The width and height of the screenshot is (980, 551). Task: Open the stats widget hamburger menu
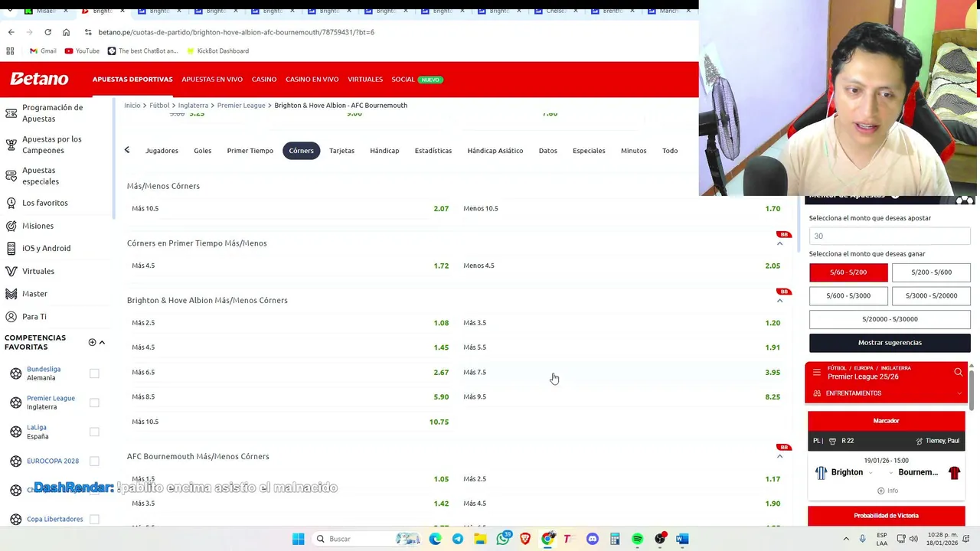816,373
